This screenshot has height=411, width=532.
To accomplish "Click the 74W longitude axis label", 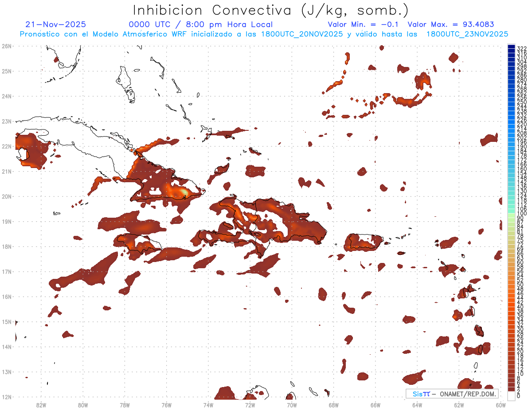I will (208, 404).
